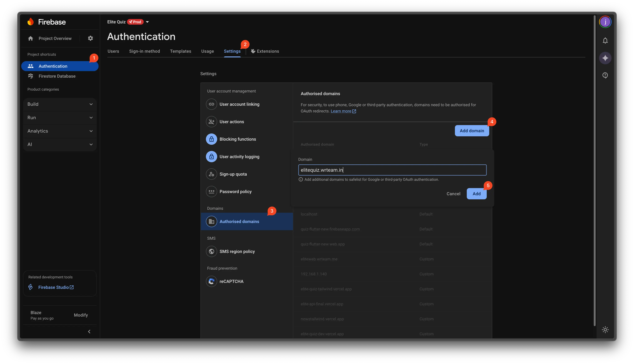
Task: Switch to the Templates tab
Action: click(x=180, y=51)
